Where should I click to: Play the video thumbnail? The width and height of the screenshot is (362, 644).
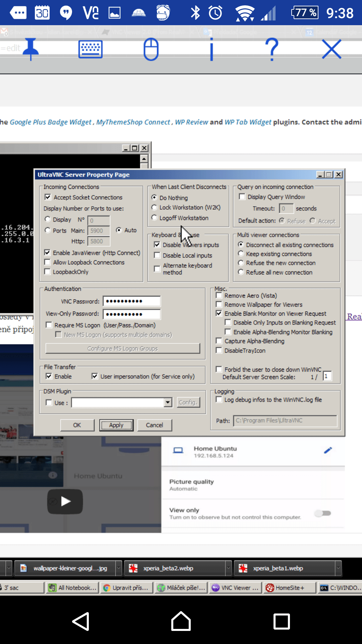tap(65, 501)
